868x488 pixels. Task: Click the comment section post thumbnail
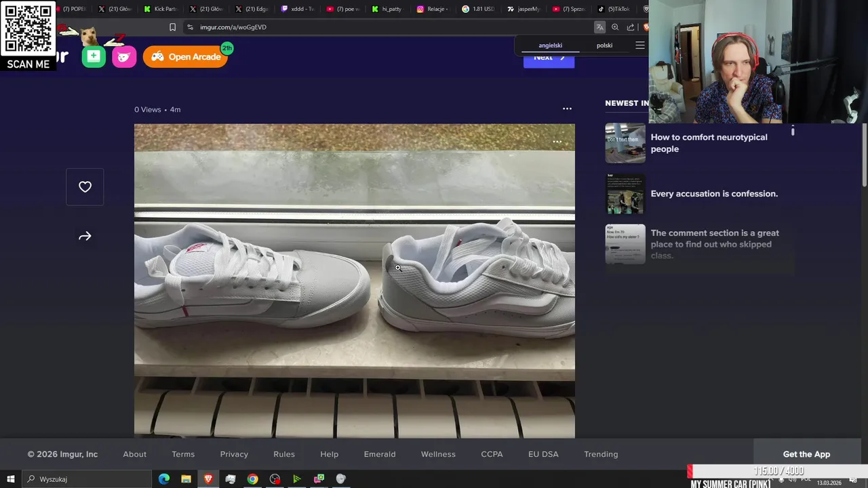tap(625, 244)
